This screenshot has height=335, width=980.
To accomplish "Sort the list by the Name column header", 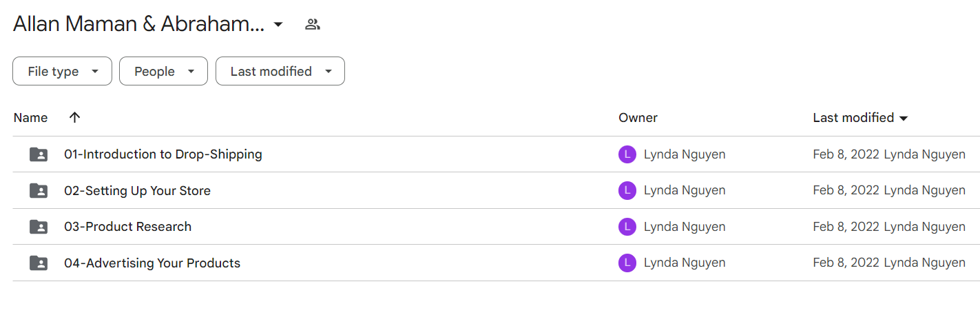I will [x=30, y=118].
